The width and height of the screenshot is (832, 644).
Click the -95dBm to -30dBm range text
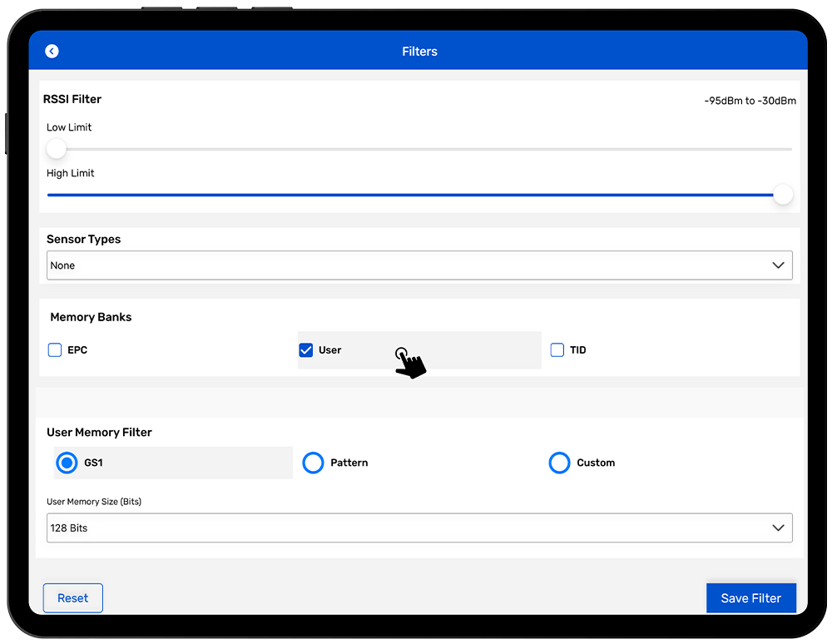point(750,101)
